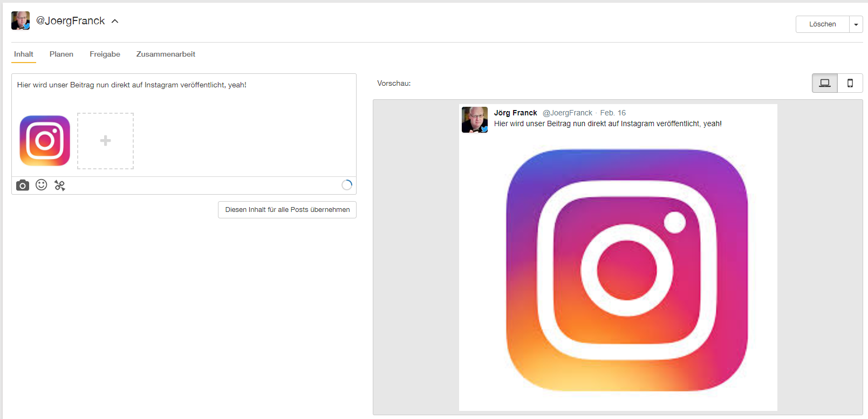Click 'Diesen Inhalt für alle Posts übernehmen'
Screen dimensions: 868x419
(287, 210)
